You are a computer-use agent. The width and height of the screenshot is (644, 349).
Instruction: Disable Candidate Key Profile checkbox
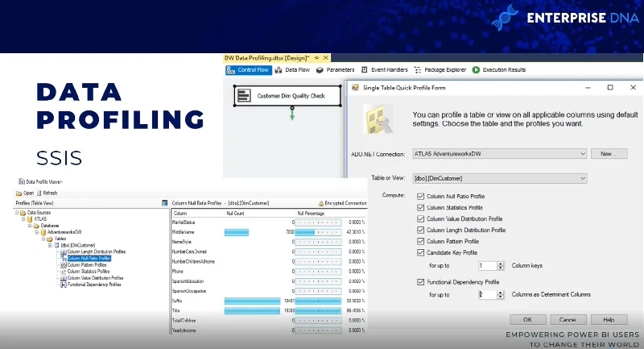click(420, 252)
